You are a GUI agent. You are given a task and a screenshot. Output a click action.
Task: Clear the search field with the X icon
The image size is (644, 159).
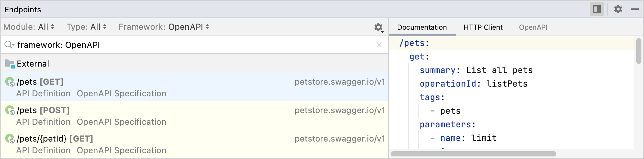[379, 45]
